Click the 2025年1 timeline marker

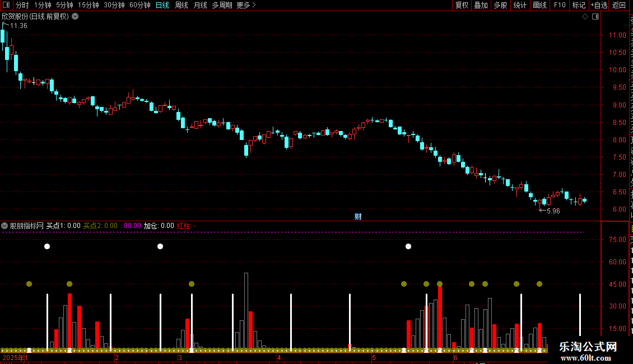point(15,358)
